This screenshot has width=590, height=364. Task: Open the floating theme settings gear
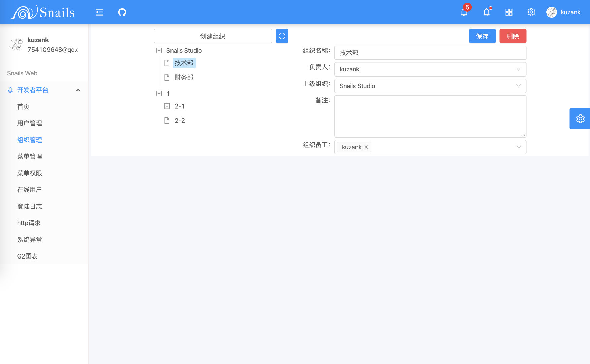click(580, 119)
